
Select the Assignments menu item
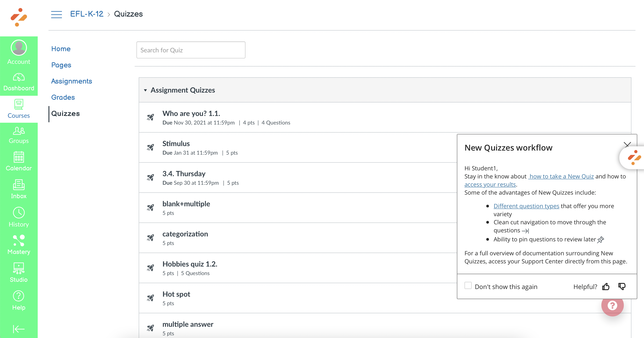[72, 81]
